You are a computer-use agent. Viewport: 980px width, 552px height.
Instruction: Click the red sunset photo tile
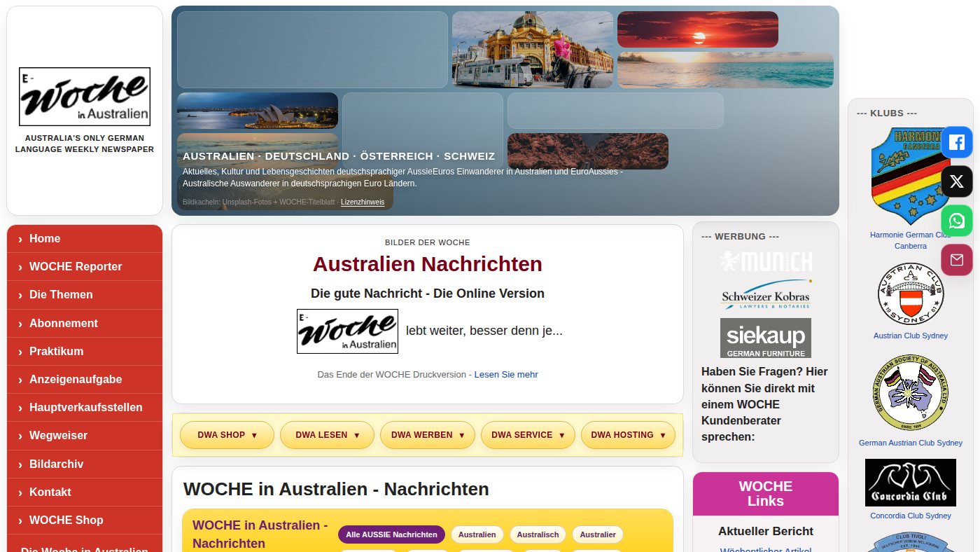pos(698,29)
